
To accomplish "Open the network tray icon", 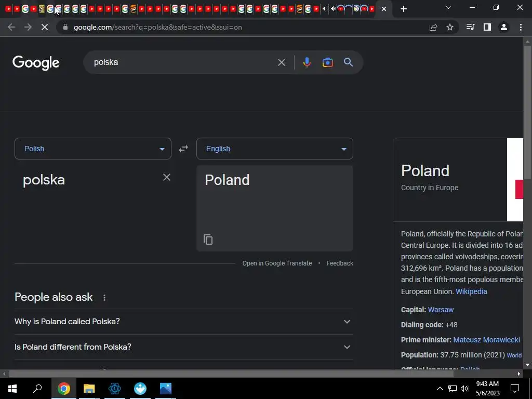I will tap(453, 389).
